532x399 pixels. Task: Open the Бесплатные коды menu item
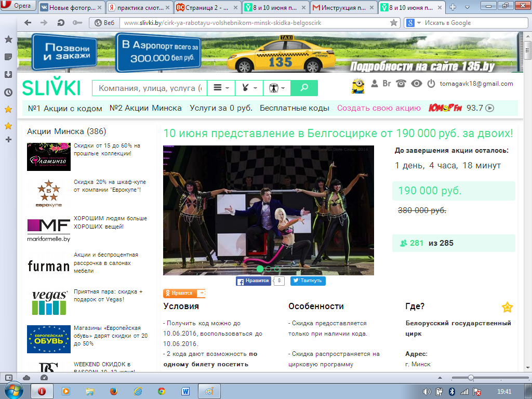[x=294, y=108]
